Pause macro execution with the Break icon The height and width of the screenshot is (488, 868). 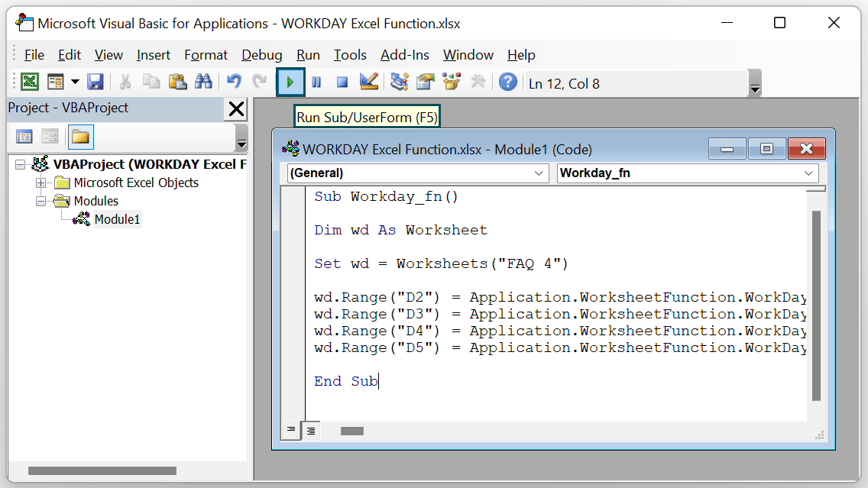pos(316,82)
